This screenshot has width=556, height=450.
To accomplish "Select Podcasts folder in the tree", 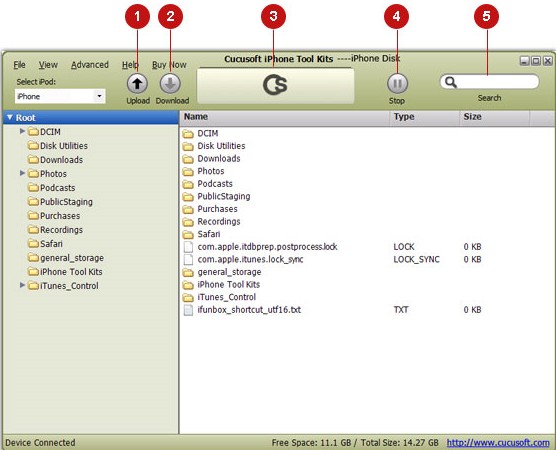I will coord(57,188).
